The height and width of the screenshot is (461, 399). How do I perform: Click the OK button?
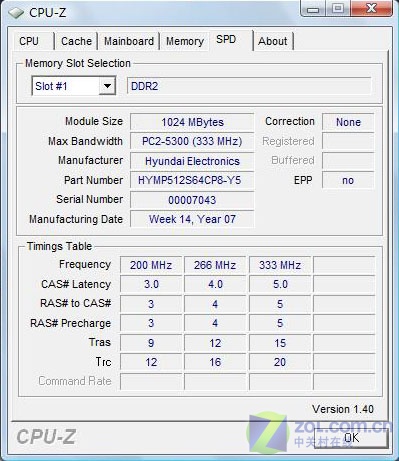click(x=351, y=438)
